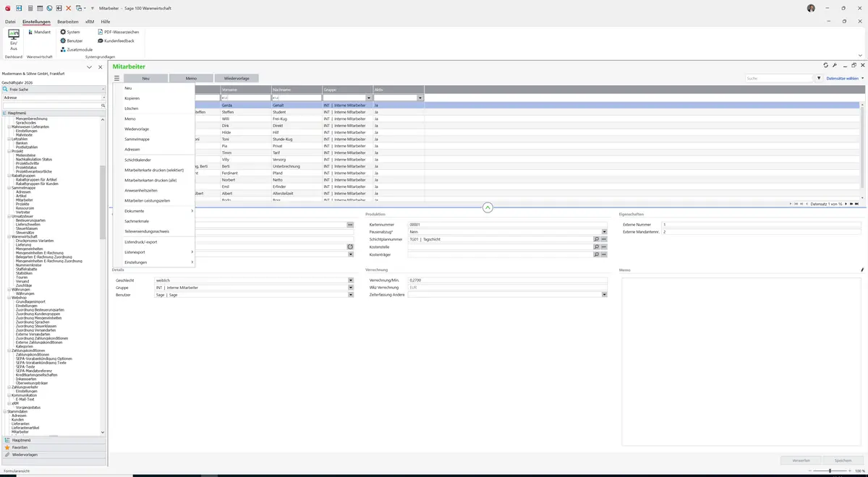Toggle the hamburger menu beside Neu button

coord(116,78)
